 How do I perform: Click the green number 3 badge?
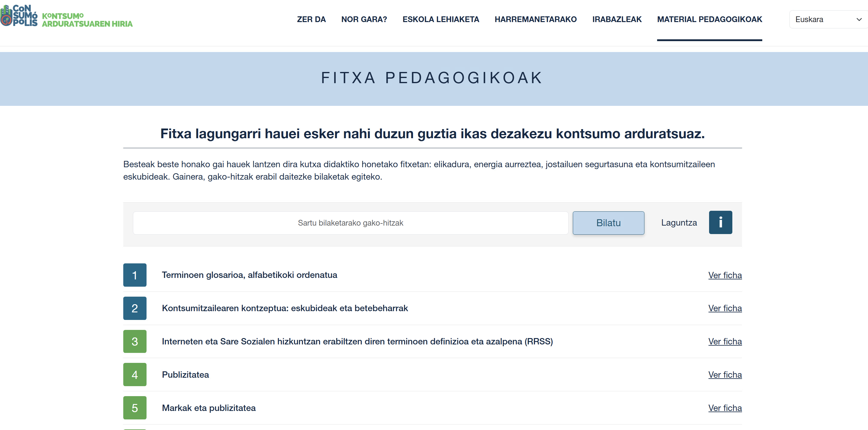135,341
